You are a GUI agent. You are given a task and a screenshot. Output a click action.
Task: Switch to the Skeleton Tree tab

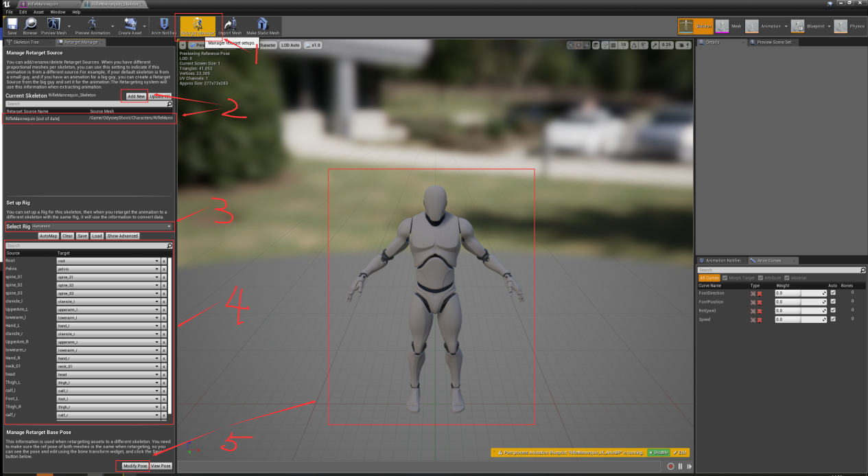(26, 43)
